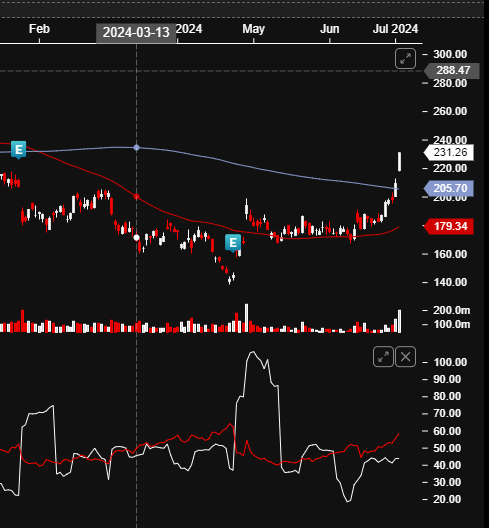Viewport: 489px width, 528px height.
Task: Open the February earnings E marker
Action: pos(19,150)
